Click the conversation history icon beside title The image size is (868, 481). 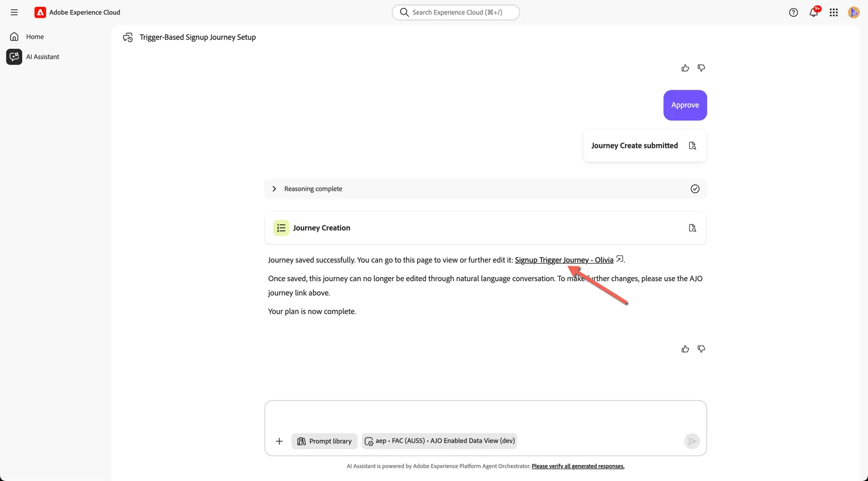pyautogui.click(x=128, y=37)
